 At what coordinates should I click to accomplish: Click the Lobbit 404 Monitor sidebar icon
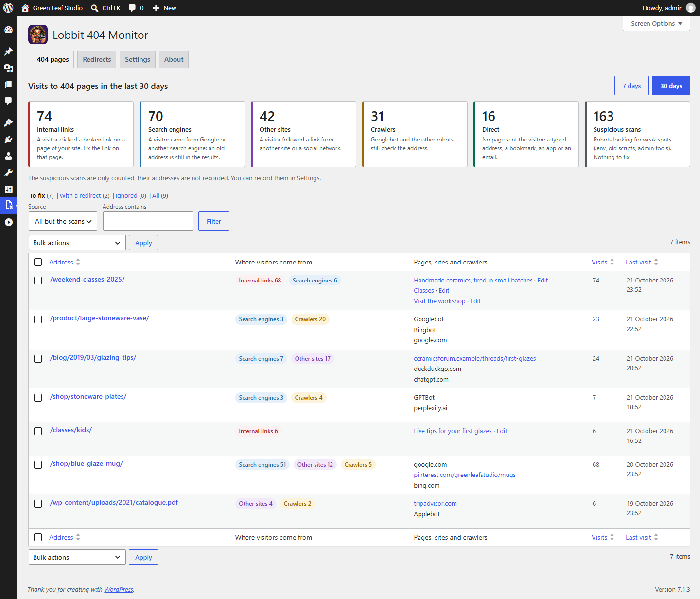coord(8,205)
